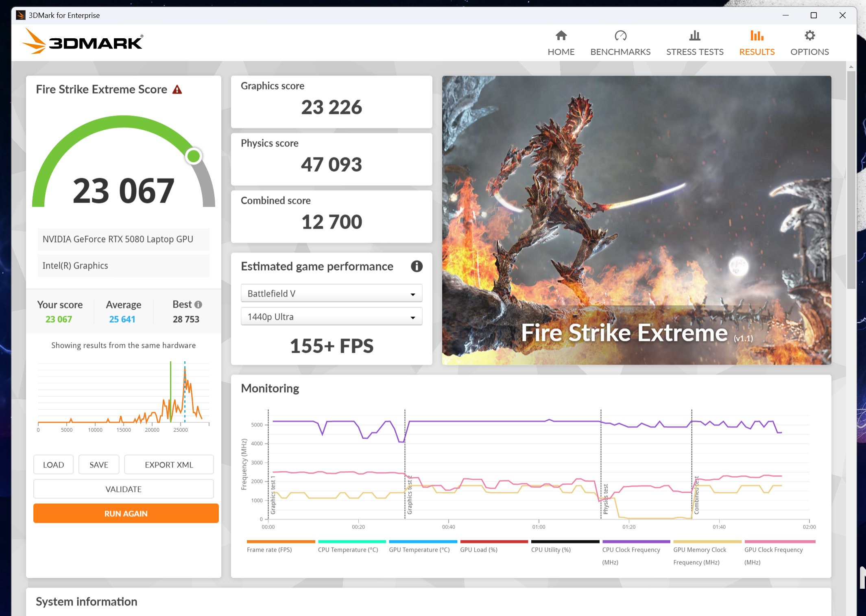Expand the 1440p Ultra resolution dropdown
866x616 pixels.
coord(332,317)
